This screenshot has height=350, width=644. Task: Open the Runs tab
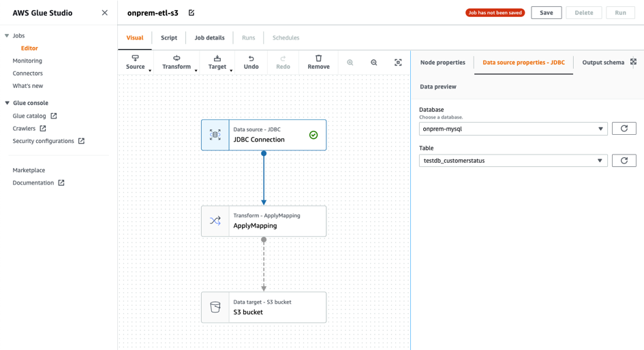click(x=249, y=37)
